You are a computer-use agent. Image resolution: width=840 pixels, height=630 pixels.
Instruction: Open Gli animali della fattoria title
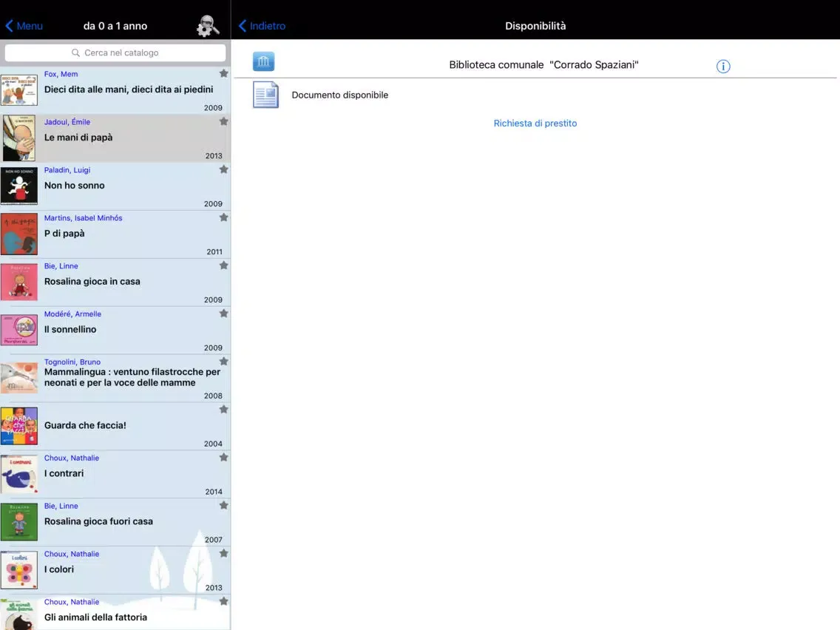point(95,617)
